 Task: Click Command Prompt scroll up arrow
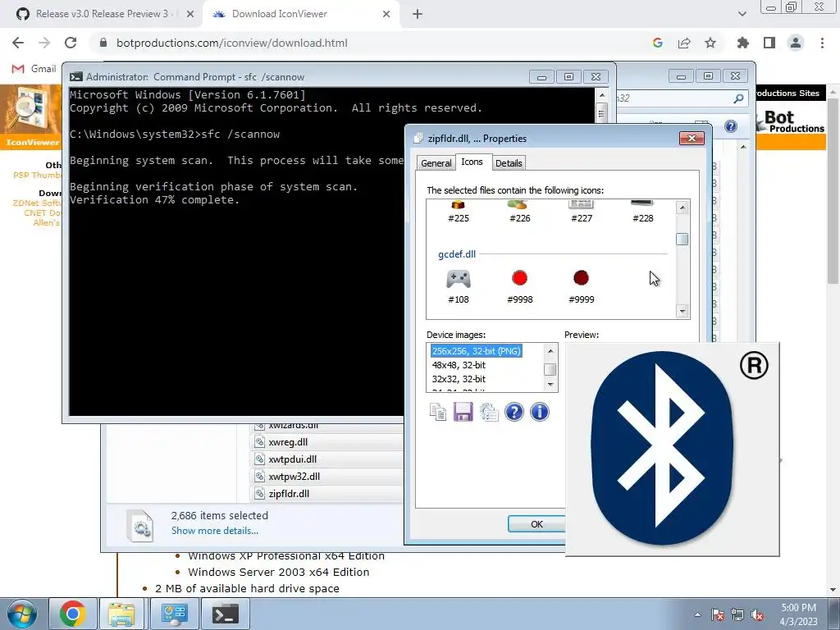(x=601, y=95)
